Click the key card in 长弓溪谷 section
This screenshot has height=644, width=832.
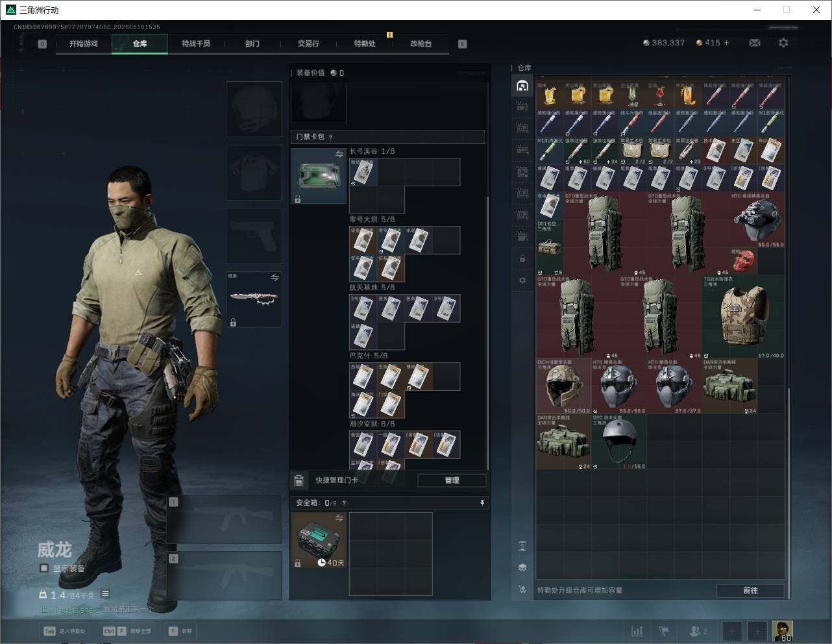(363, 172)
